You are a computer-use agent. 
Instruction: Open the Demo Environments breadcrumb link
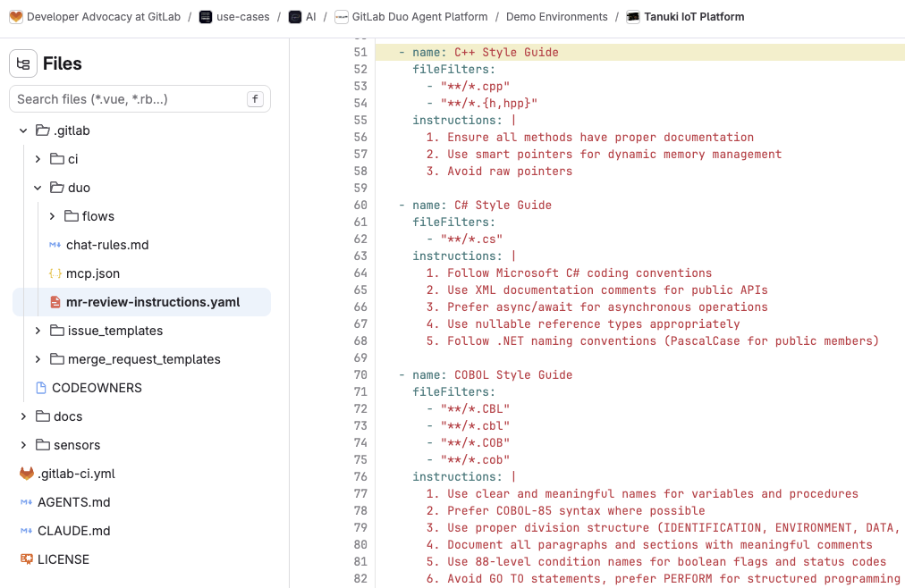pyautogui.click(x=557, y=17)
